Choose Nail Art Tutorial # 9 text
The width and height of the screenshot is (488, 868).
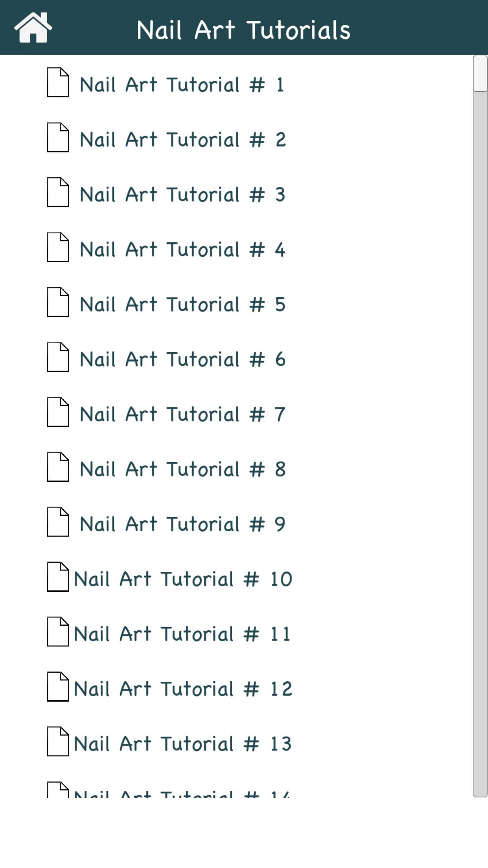(182, 524)
